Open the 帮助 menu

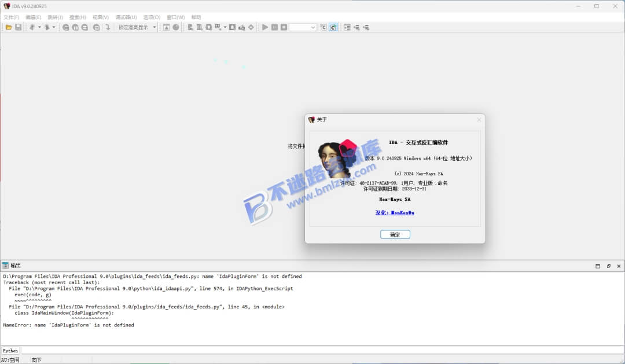pyautogui.click(x=196, y=17)
